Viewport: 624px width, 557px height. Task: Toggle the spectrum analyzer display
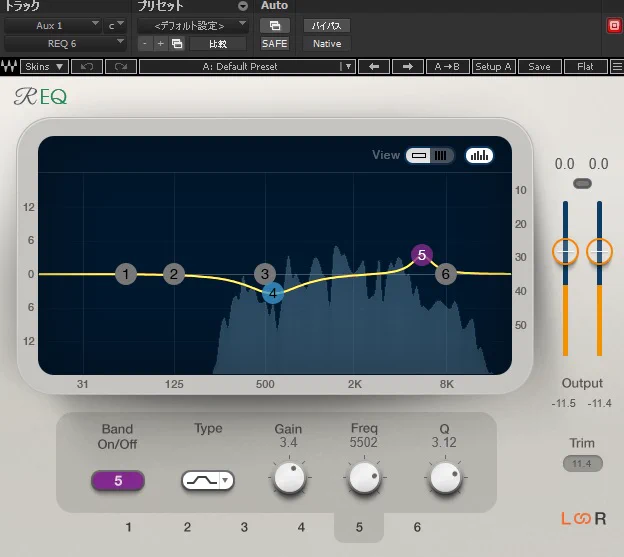(479, 156)
